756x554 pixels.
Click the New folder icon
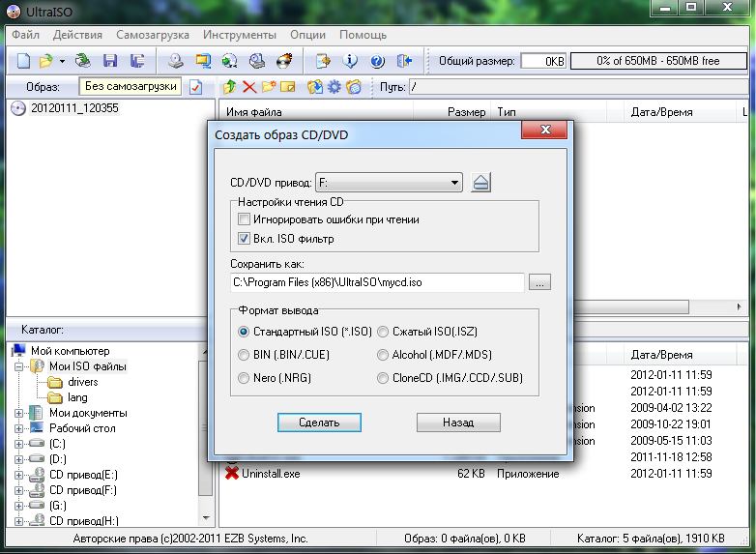tap(269, 87)
